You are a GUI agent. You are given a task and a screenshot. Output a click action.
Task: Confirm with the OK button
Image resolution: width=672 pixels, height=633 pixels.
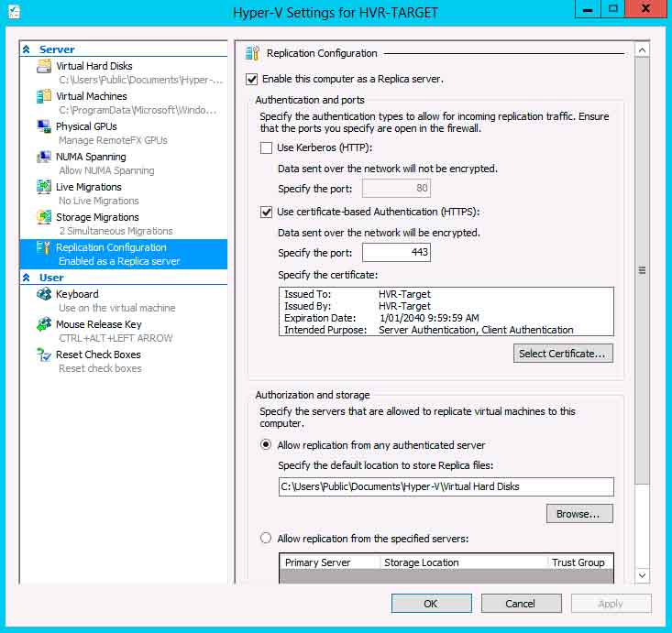431,604
